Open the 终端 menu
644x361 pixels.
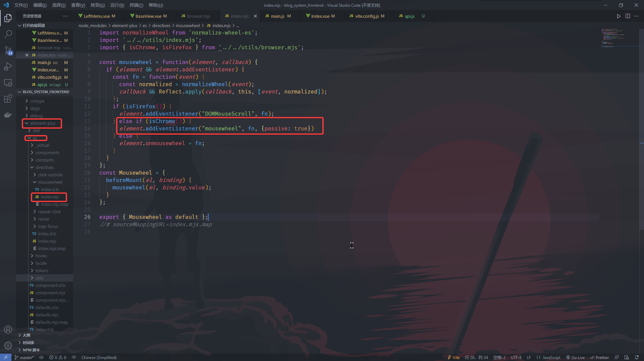click(x=136, y=5)
